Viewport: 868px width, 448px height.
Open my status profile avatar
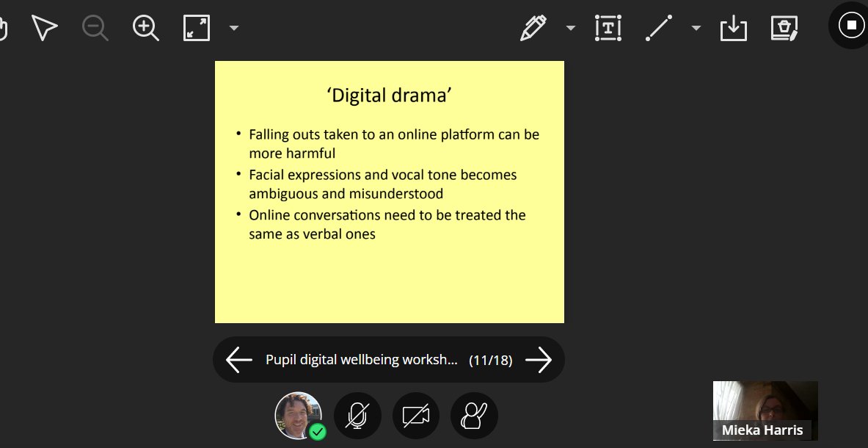click(299, 416)
